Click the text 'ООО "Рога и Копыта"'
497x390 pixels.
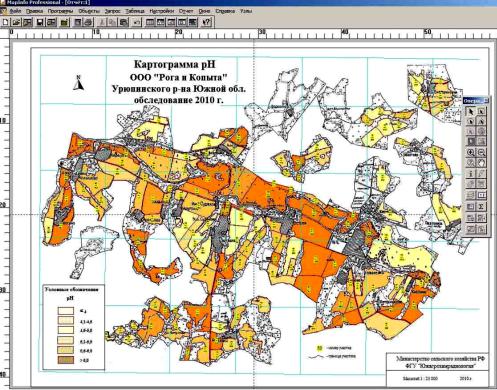click(178, 77)
